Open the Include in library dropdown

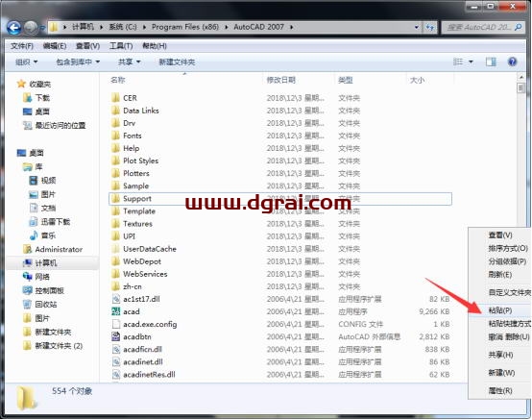click(x=78, y=62)
